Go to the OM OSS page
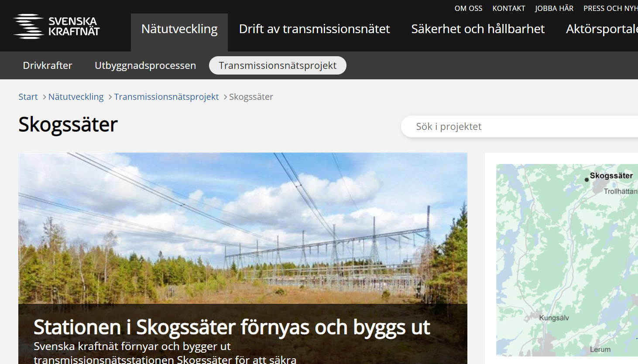Viewport: 638px width, 364px height. 468,8
